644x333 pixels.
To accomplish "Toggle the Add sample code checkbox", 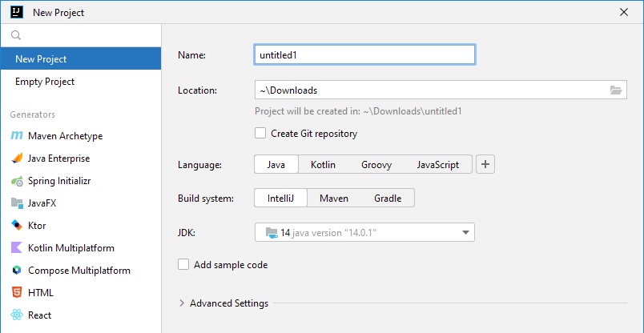I will pyautogui.click(x=183, y=265).
